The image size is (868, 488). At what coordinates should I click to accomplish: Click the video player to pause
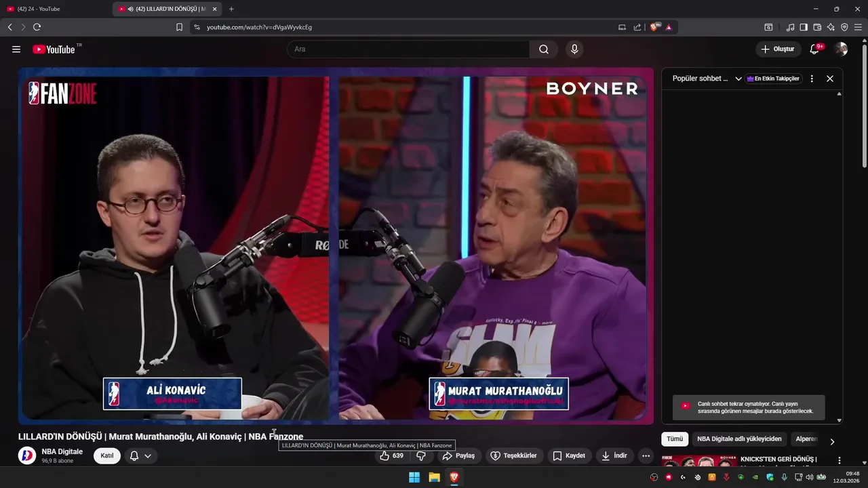point(336,245)
